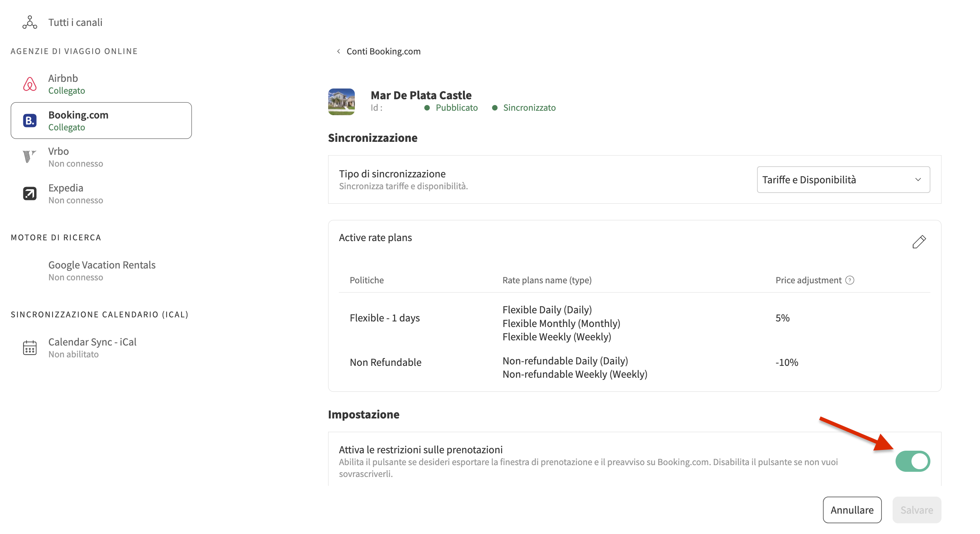Click the Mar De Plata Castle thumbnail
Viewport: 980px width, 534px height.
[x=341, y=101]
